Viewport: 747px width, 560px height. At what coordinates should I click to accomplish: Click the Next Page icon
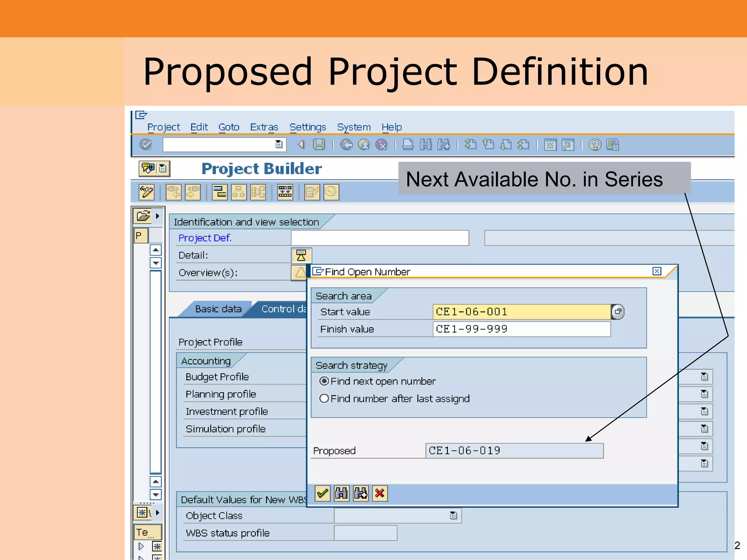click(x=506, y=145)
